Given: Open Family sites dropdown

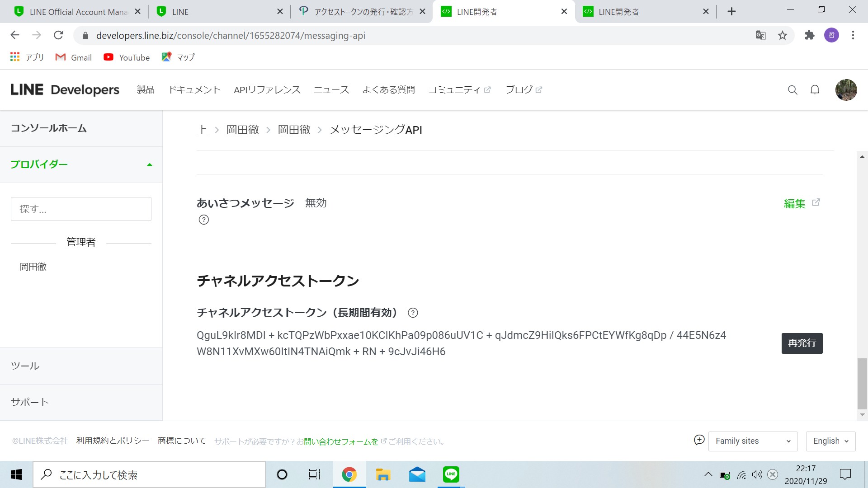Looking at the screenshot, I should point(753,441).
